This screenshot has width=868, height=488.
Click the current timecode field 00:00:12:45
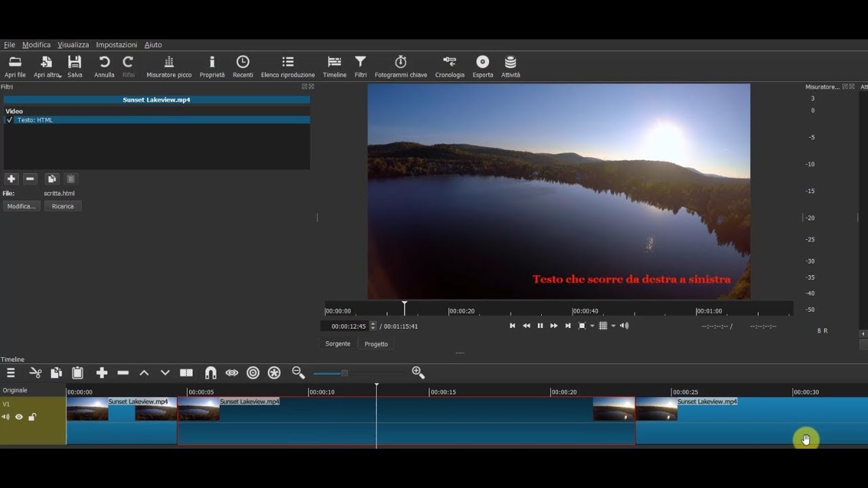349,326
